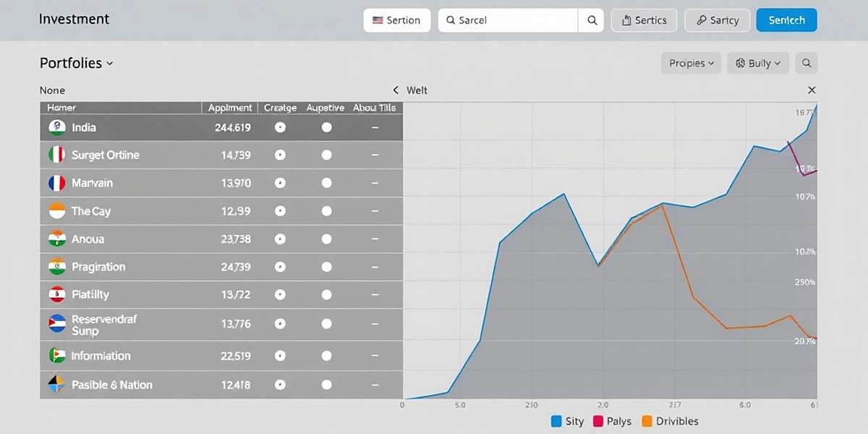Click the Reservendraf Sunp flag icon
Viewport: 868px width, 434px height.
(57, 324)
